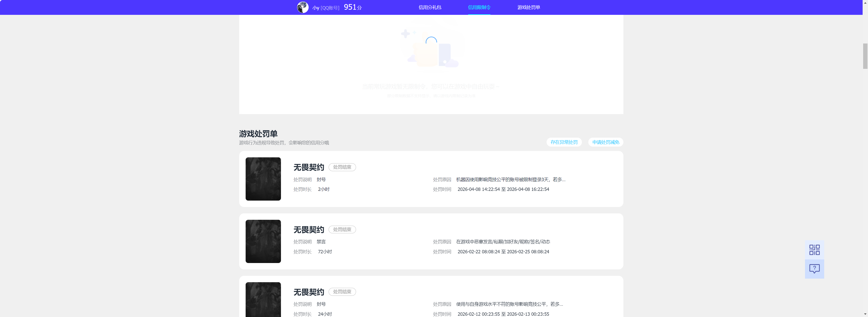Click 无畏契约 title of 2小时 record
Screen dimensions: 868x317
(308, 167)
